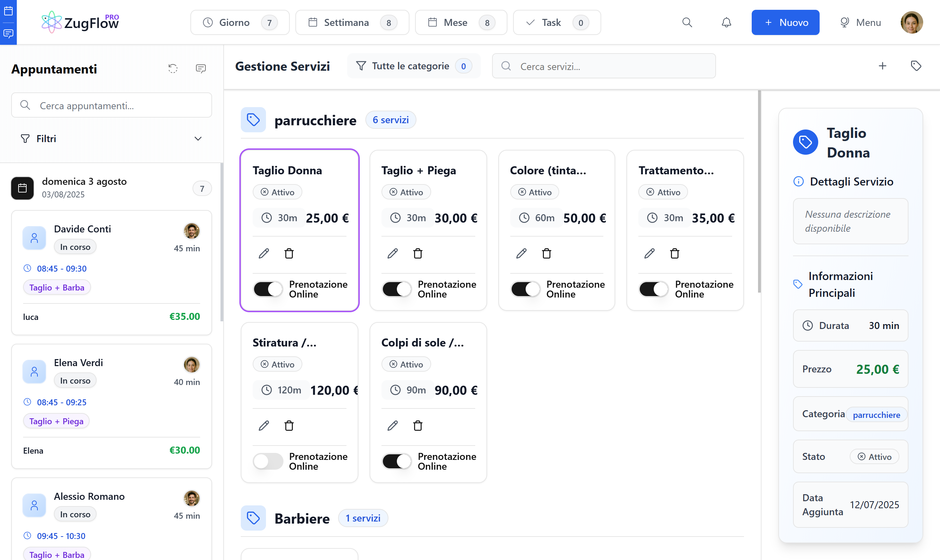Click the domenica 3 agosto calendar icon

click(22, 188)
